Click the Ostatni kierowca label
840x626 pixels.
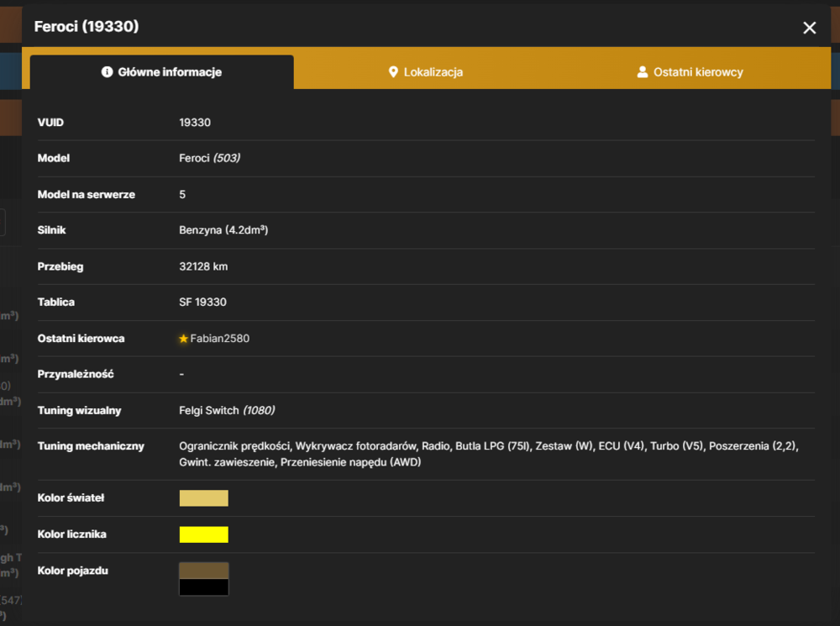click(x=81, y=339)
